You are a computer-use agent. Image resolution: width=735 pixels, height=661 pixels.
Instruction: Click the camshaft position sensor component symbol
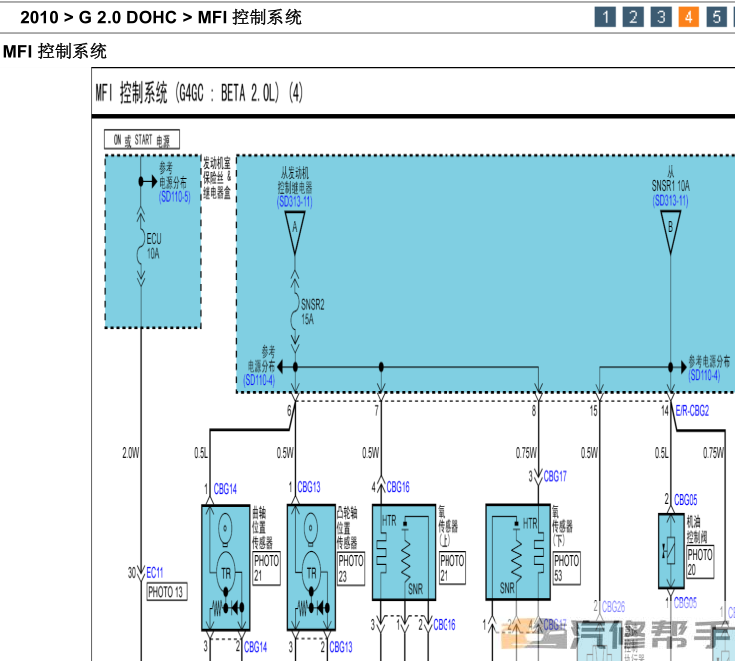point(311,568)
